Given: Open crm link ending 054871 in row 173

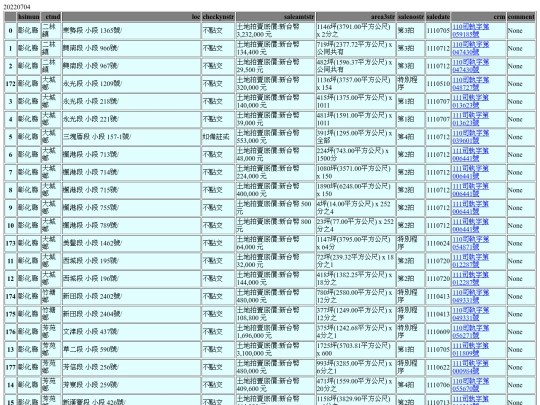Looking at the screenshot, I should pyautogui.click(x=470, y=243).
